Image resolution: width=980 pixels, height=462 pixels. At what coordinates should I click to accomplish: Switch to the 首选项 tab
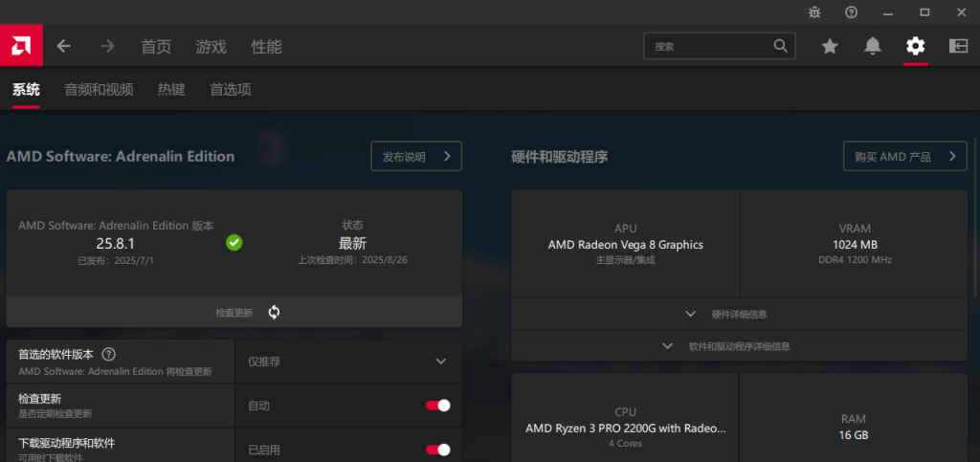coord(231,89)
